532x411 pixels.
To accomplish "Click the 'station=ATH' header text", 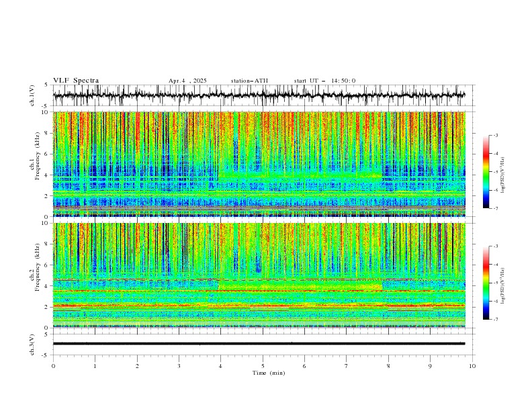I will (x=249, y=81).
